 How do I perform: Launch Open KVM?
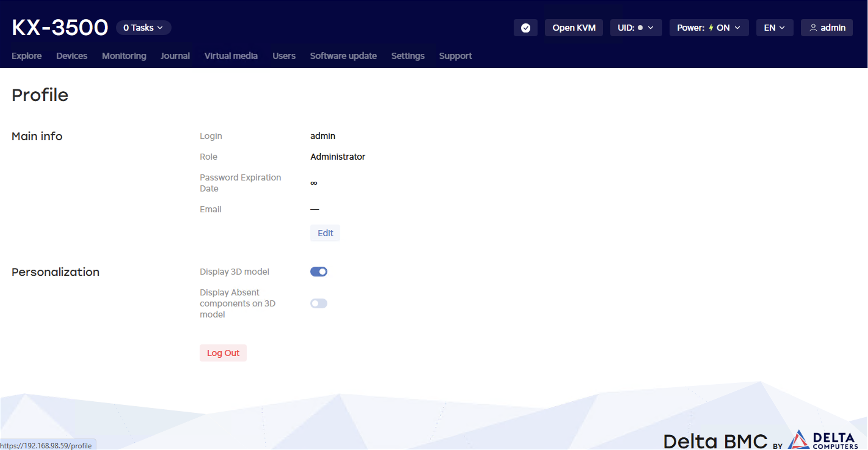(x=573, y=28)
